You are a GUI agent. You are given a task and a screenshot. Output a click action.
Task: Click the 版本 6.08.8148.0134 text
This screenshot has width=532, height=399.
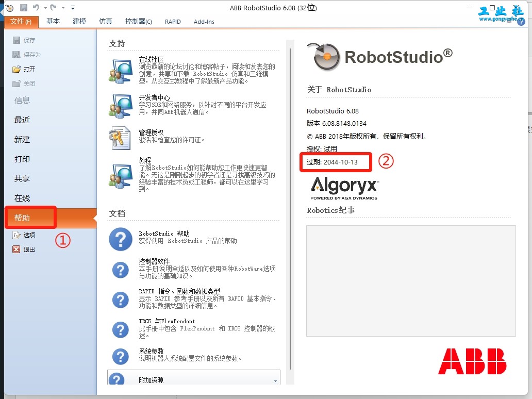coord(336,124)
